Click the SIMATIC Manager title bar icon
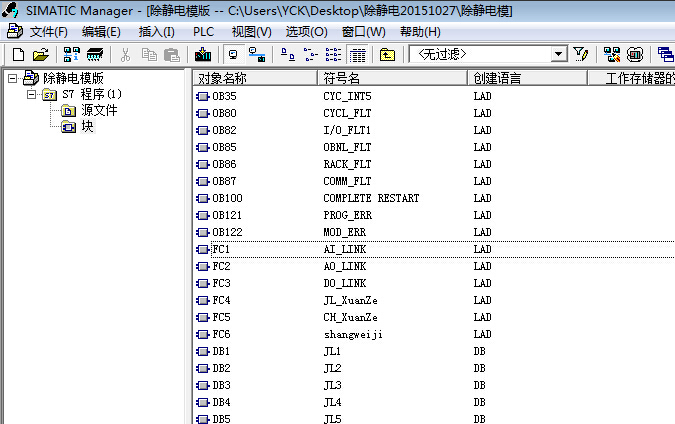The width and height of the screenshot is (675, 424). (x=10, y=10)
